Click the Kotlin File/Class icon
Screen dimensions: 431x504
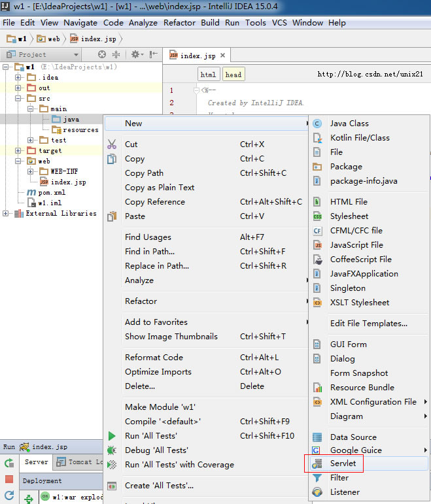[x=317, y=138]
